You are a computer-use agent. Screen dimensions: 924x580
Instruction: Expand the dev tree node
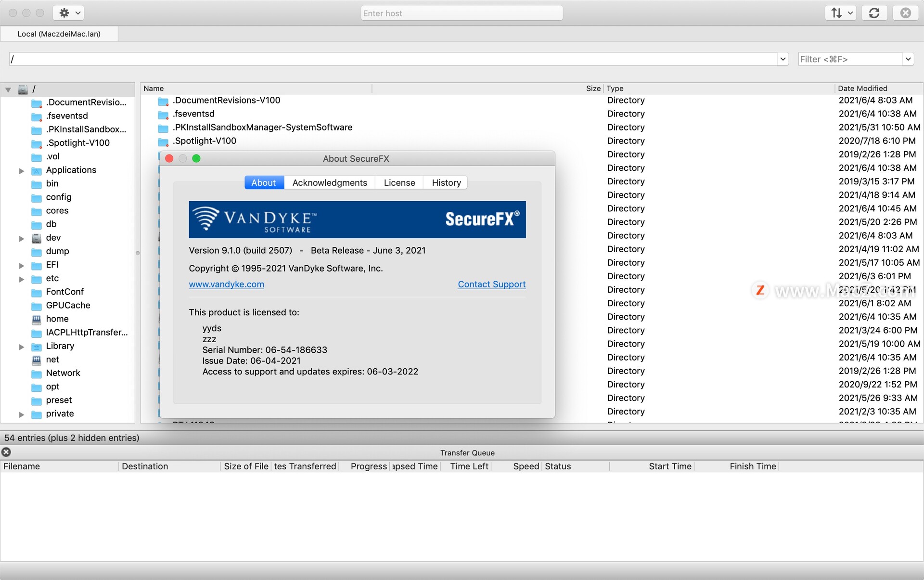(x=21, y=238)
